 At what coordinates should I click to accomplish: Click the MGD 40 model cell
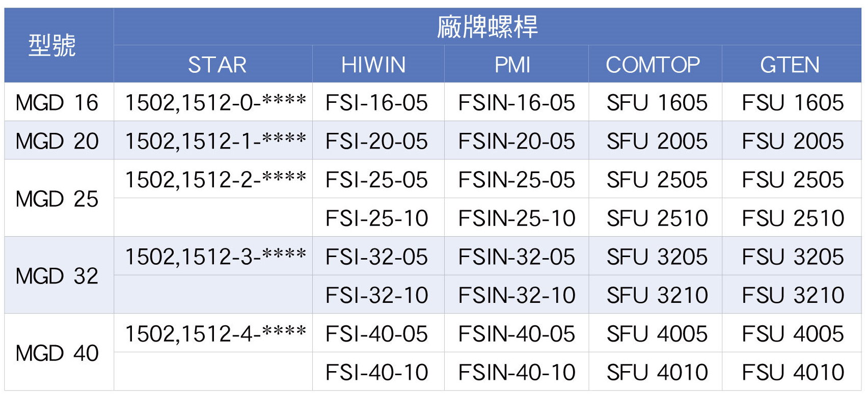pos(57,353)
